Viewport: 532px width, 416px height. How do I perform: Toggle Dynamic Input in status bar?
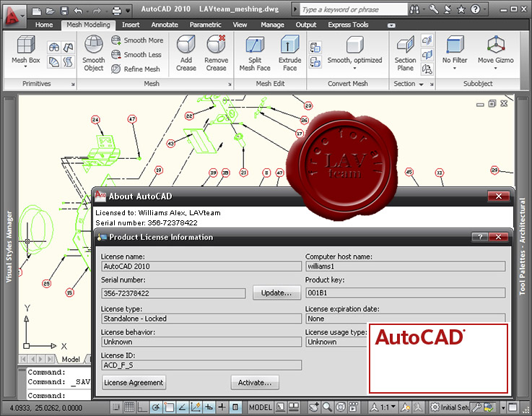[209, 407]
